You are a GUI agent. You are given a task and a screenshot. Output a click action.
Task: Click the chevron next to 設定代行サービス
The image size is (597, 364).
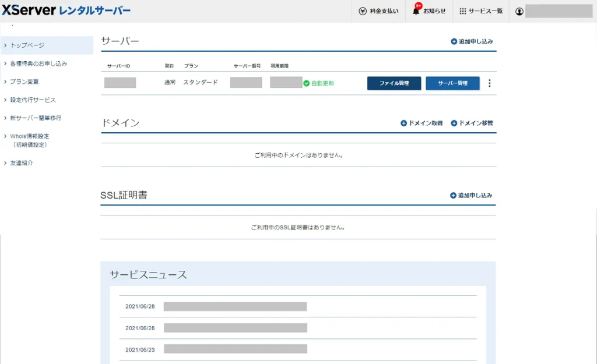(x=5, y=100)
